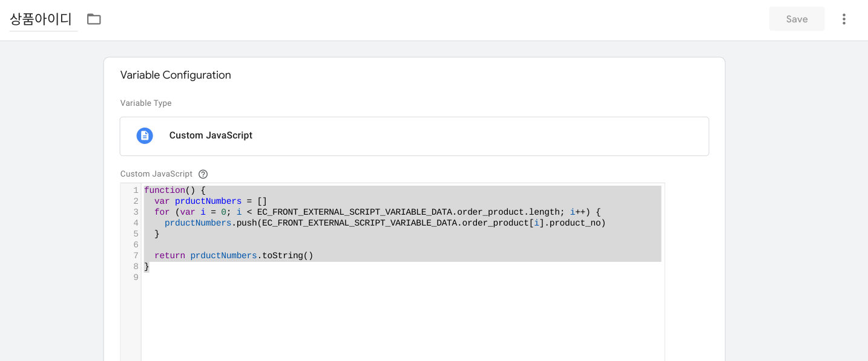Viewport: 868px width, 361px height.
Task: Click the Custom JavaScript field label
Action: (x=156, y=174)
